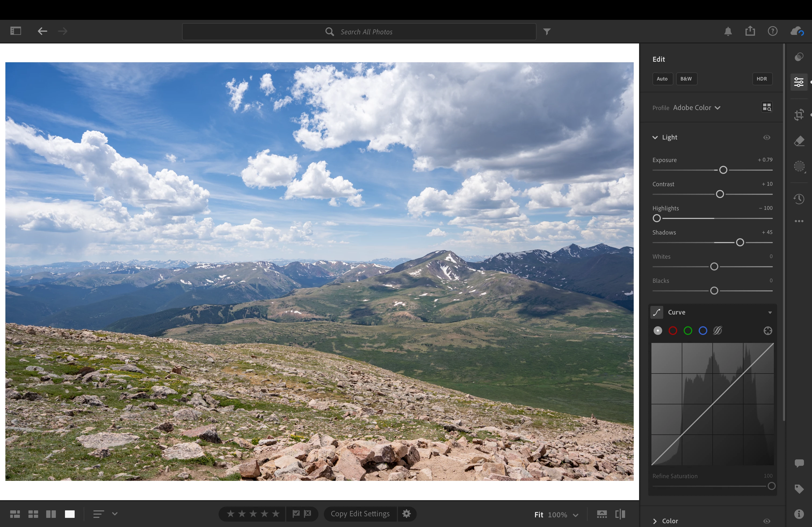Viewport: 812px width, 527px height.
Task: Click the Auto edit button
Action: coord(662,79)
